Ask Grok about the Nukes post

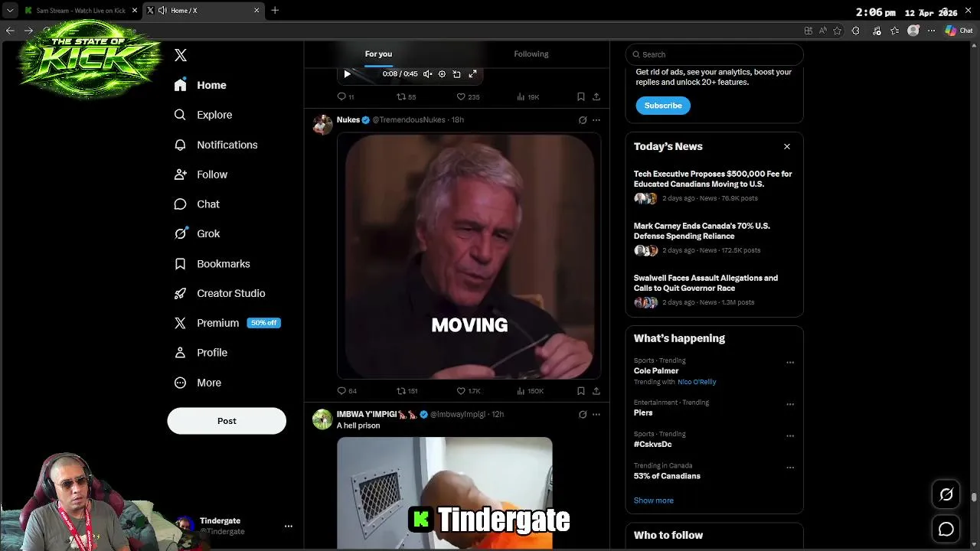pos(583,120)
